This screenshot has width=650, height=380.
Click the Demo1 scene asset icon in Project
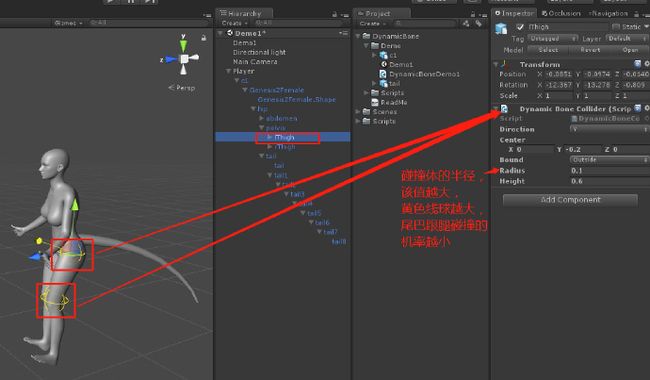(384, 64)
